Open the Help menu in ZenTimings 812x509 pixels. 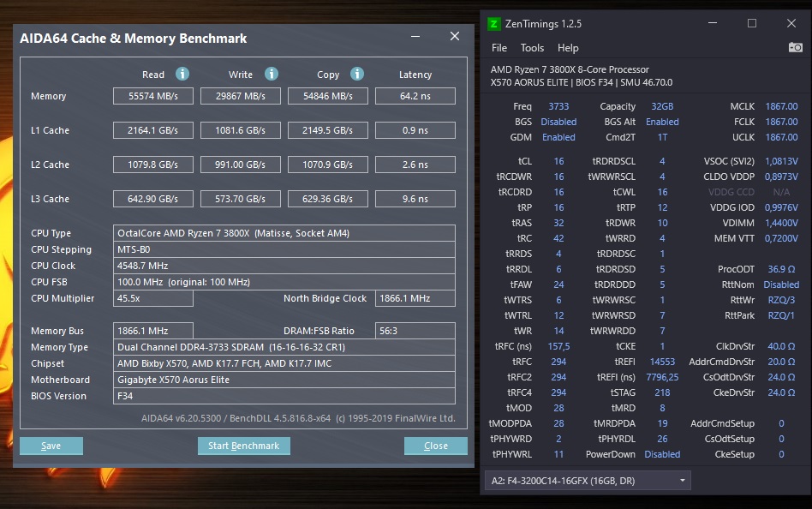pyautogui.click(x=568, y=48)
